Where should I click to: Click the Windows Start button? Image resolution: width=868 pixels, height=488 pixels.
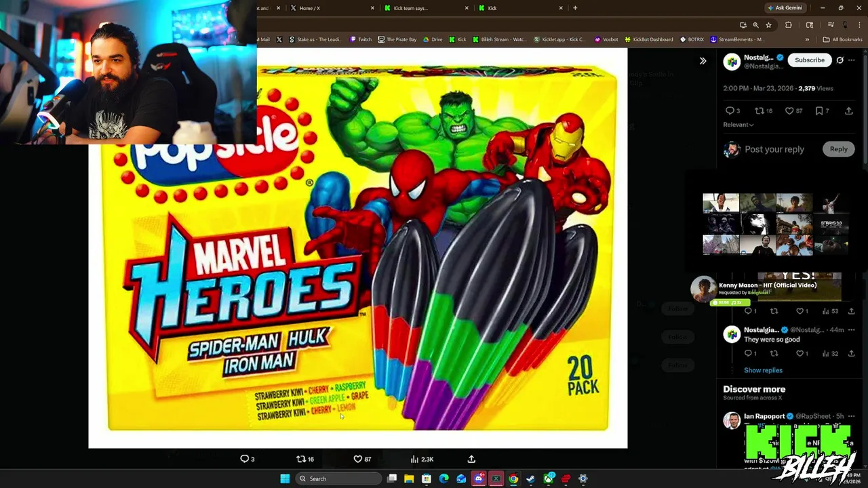tap(285, 479)
